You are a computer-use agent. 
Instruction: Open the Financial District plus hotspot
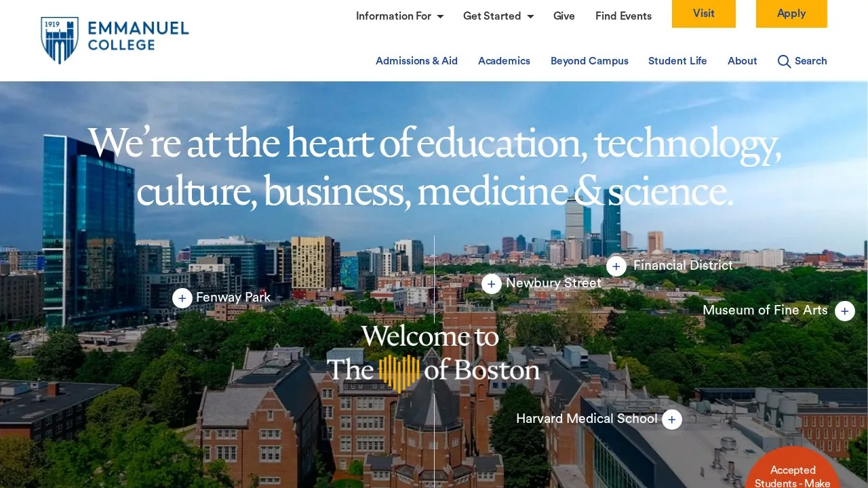pos(616,266)
